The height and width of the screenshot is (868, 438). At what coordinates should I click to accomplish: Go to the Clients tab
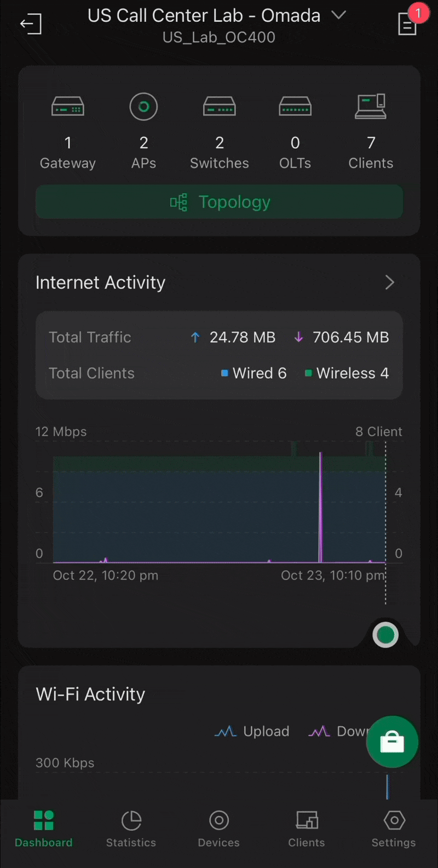pos(307,829)
